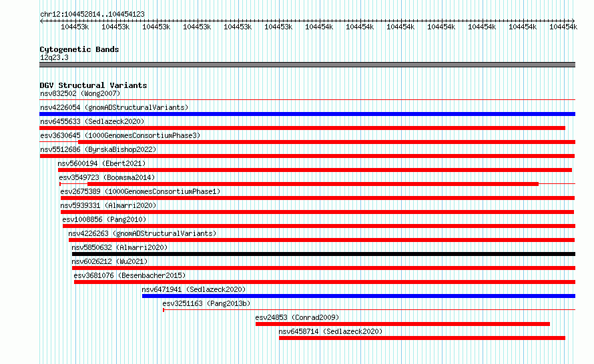594x364 pixels.
Task: Click the thin red line of esv3251163
Action: [369, 310]
